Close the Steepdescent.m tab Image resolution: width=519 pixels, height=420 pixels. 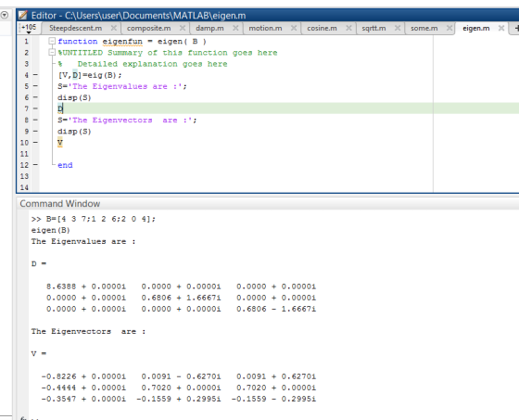point(113,28)
